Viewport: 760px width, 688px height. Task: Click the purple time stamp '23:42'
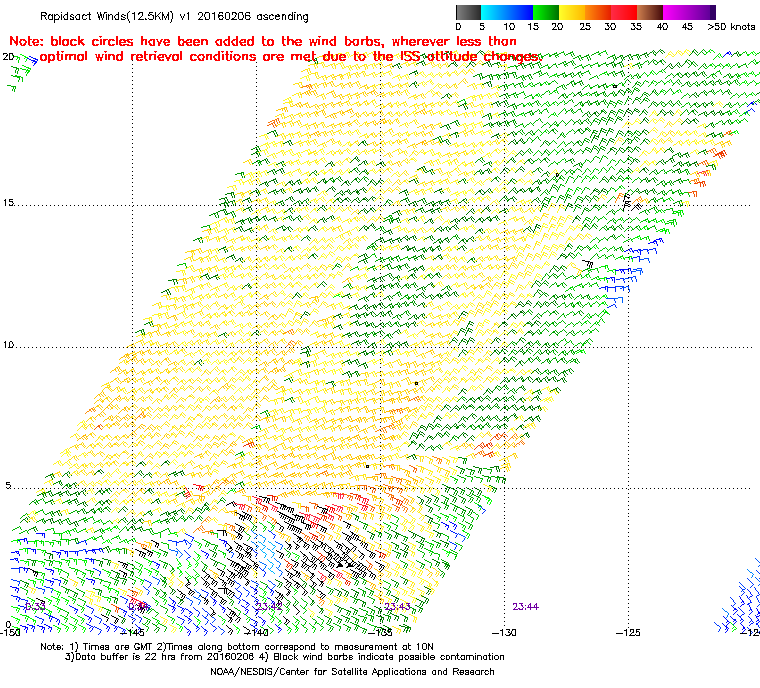coord(269,607)
